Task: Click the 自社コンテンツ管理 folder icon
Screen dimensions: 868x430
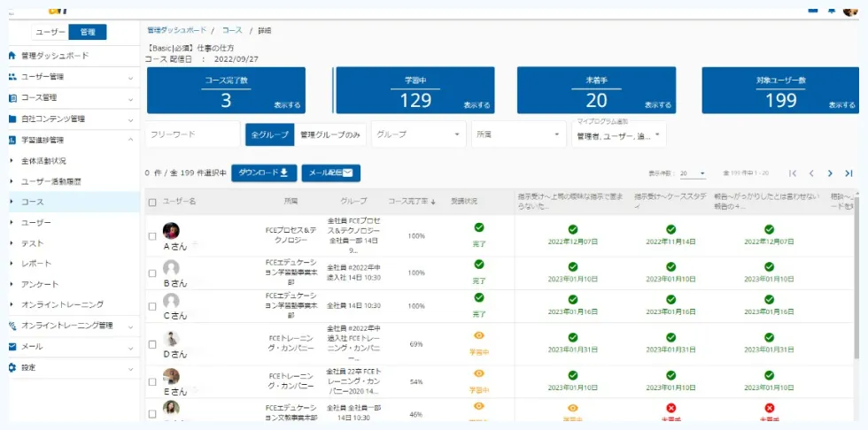Action: (x=12, y=119)
